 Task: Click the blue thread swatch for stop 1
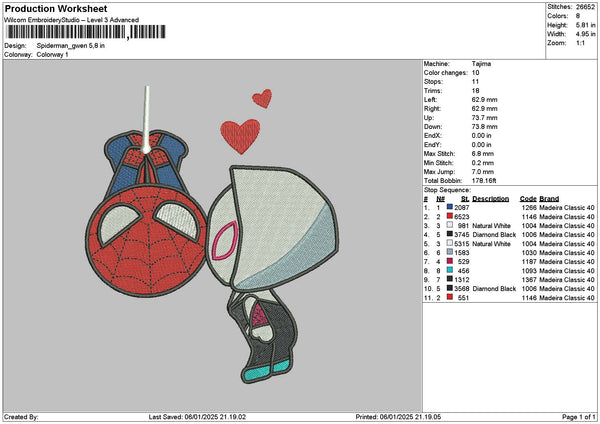coord(451,207)
